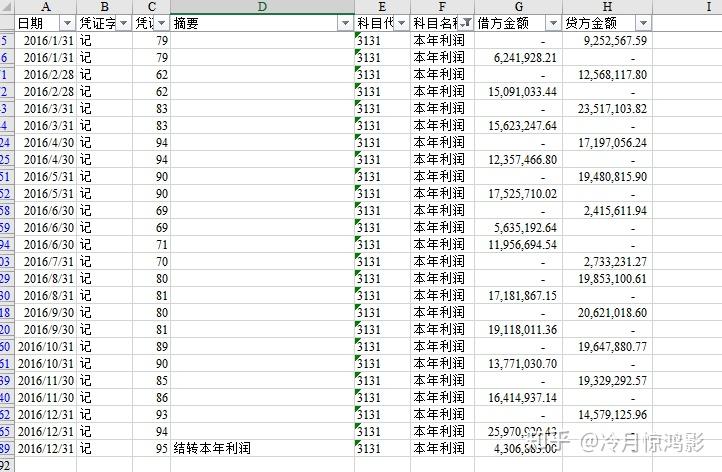Select column H header
The image size is (722, 472).
click(x=607, y=7)
